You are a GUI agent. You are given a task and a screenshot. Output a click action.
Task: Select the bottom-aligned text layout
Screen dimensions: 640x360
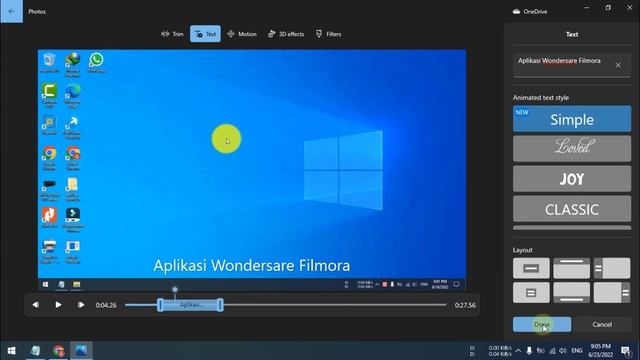point(571,292)
